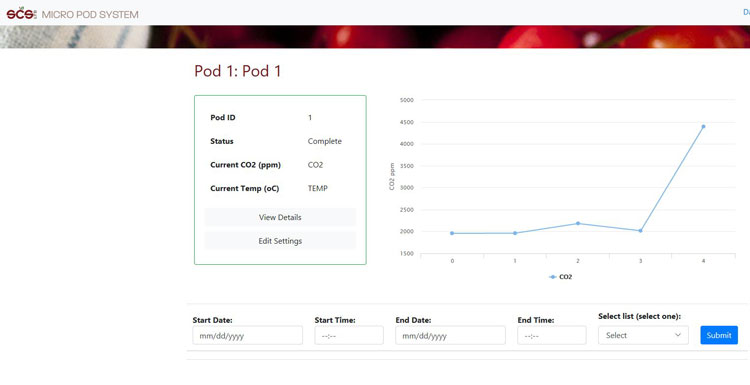Image resolution: width=750 pixels, height=385 pixels.
Task: Select the chart data point at index 4
Action: (x=703, y=127)
